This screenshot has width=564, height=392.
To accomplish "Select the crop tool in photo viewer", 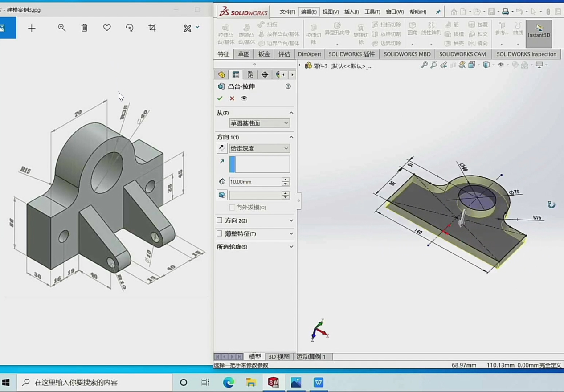I will [152, 28].
